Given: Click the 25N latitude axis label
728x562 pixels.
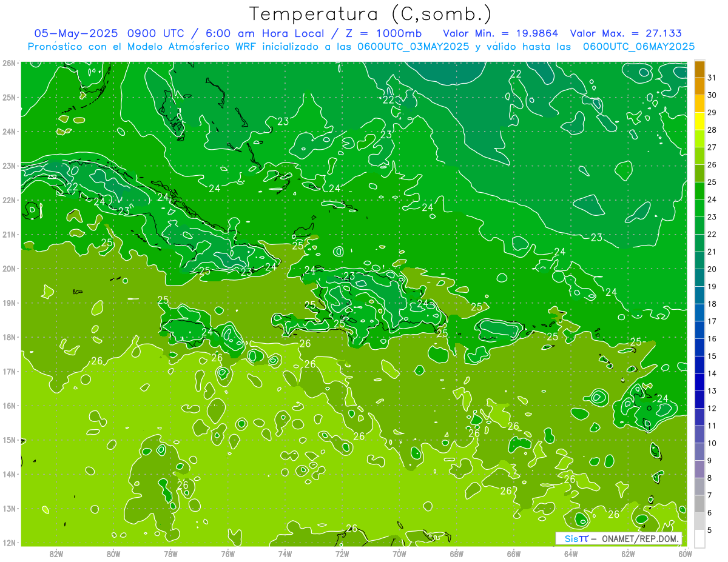Looking at the screenshot, I should click(x=9, y=98).
